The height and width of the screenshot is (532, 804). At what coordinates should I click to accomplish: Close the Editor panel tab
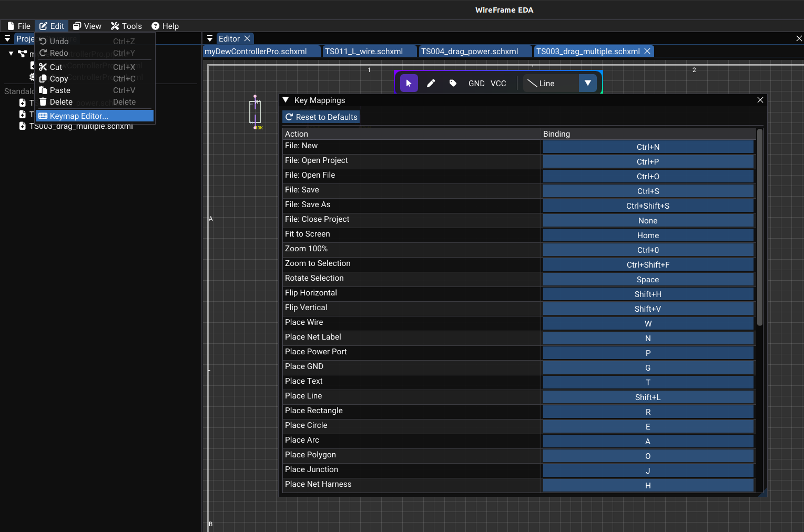tap(247, 38)
